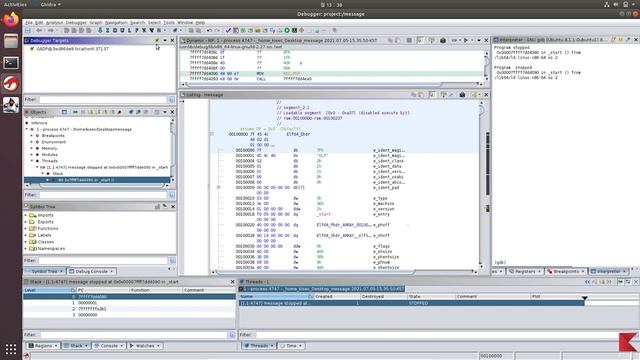Viewport: 640px width, 360px height.
Task: Click filter options icon beside Symbol Tree filter
Action: point(172,260)
